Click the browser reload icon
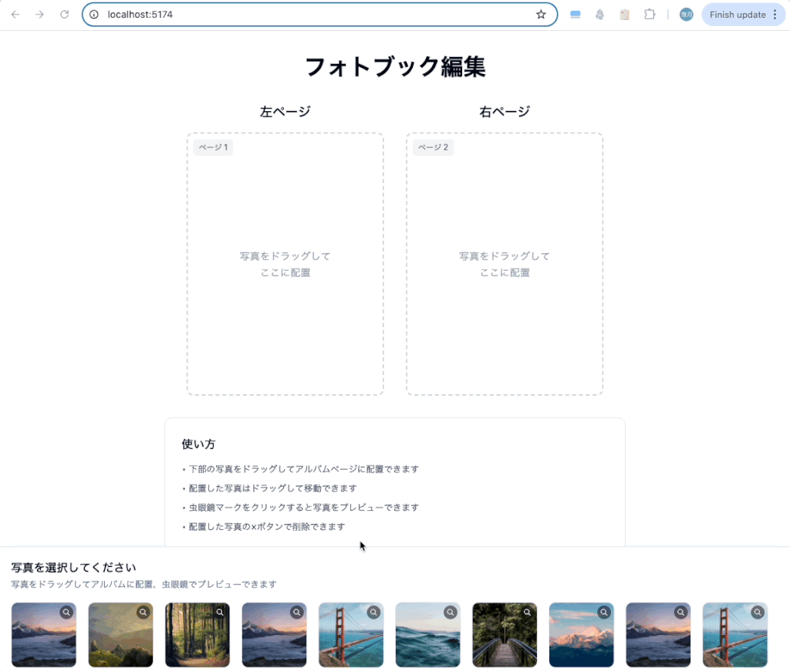The image size is (790, 672). click(64, 14)
